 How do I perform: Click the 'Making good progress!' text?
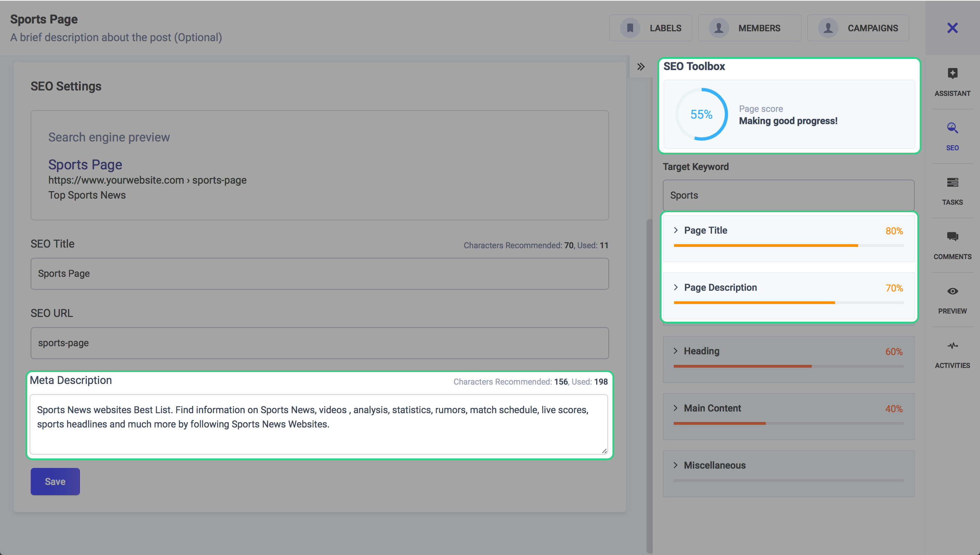tap(788, 121)
